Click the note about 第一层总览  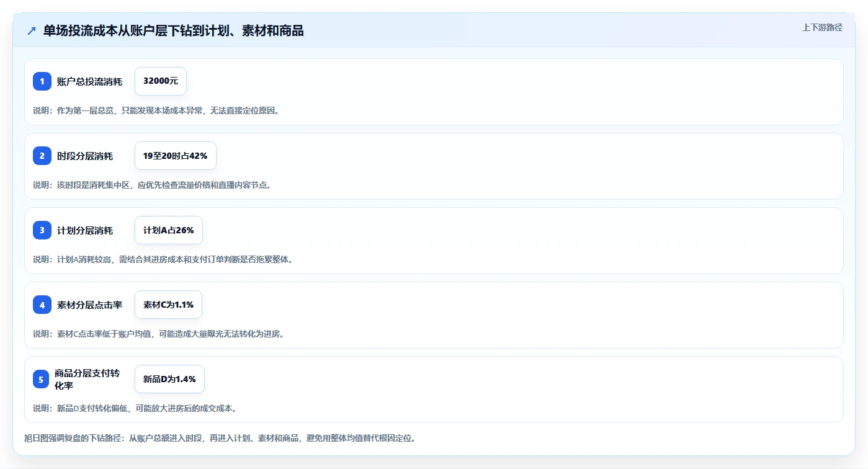[x=156, y=110]
